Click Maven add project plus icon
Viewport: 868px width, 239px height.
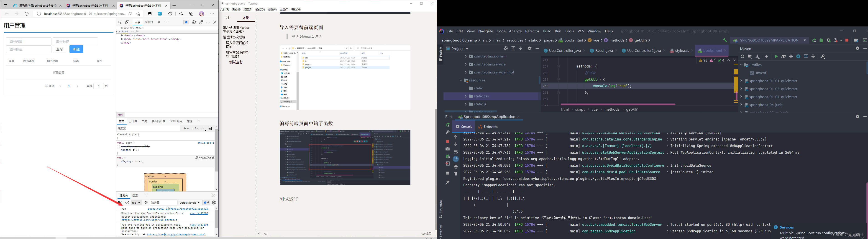[x=767, y=56]
